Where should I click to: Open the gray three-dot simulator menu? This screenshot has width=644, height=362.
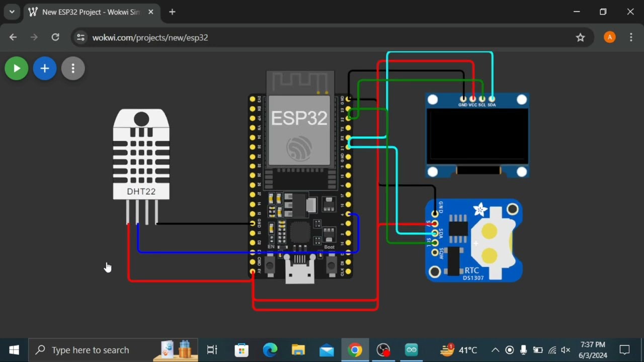[73, 68]
